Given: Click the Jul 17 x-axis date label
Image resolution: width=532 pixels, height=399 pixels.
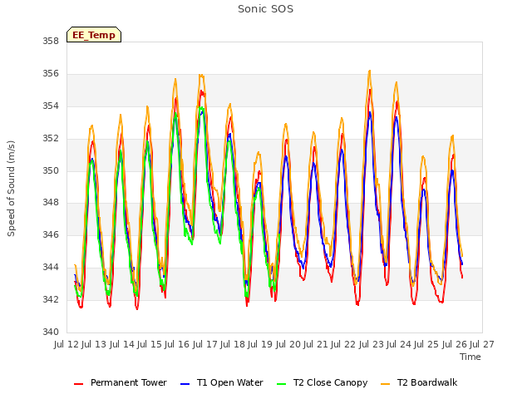Looking at the screenshot, I should tap(205, 344).
